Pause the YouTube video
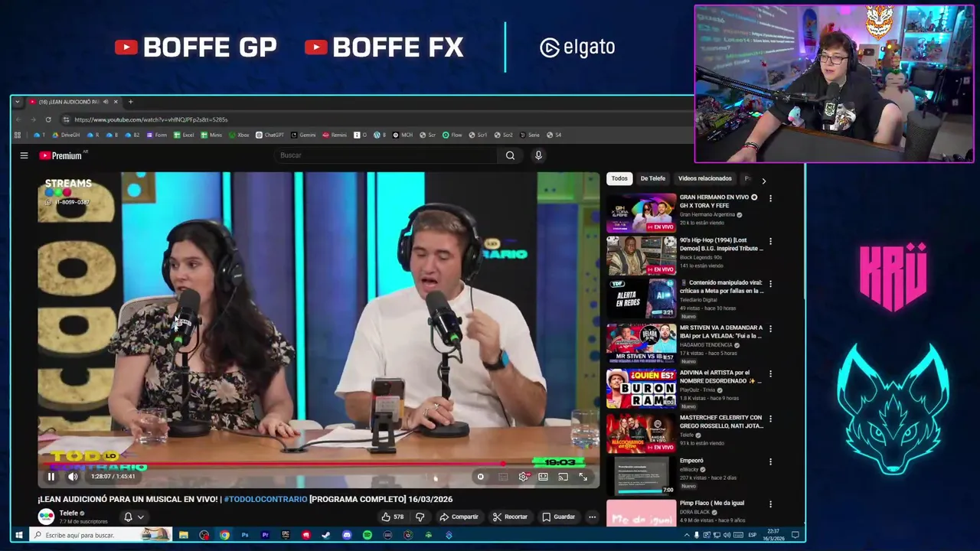 pos(51,477)
